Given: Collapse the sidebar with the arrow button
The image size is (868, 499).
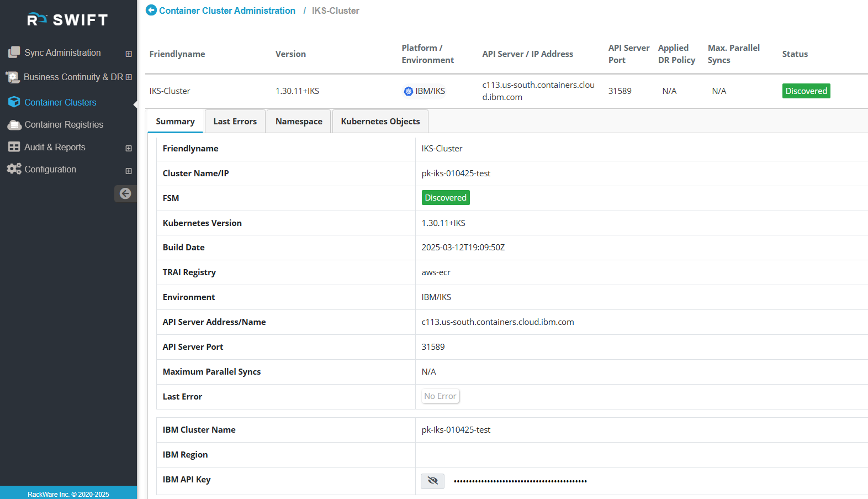Looking at the screenshot, I should coord(125,193).
